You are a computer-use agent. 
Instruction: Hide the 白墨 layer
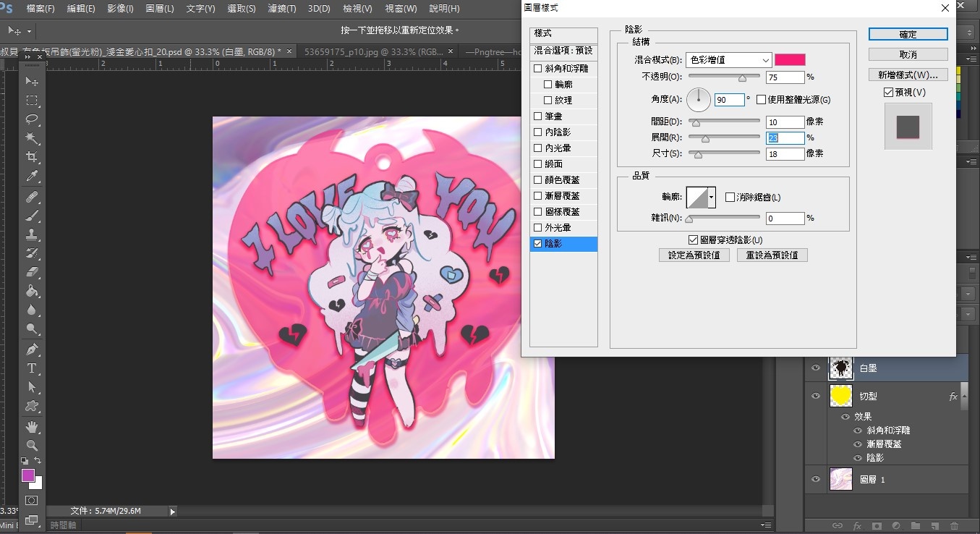tap(816, 368)
